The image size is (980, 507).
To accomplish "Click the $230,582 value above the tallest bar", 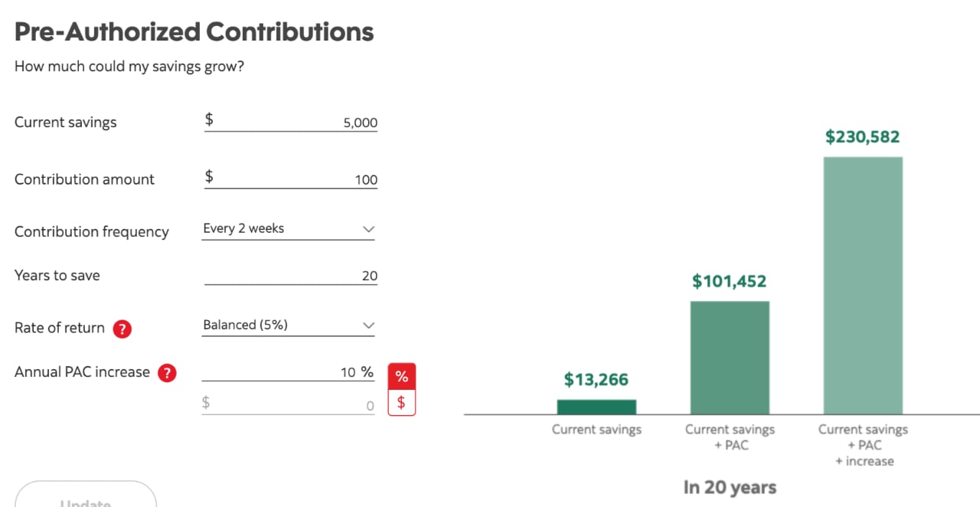I will click(x=863, y=137).
